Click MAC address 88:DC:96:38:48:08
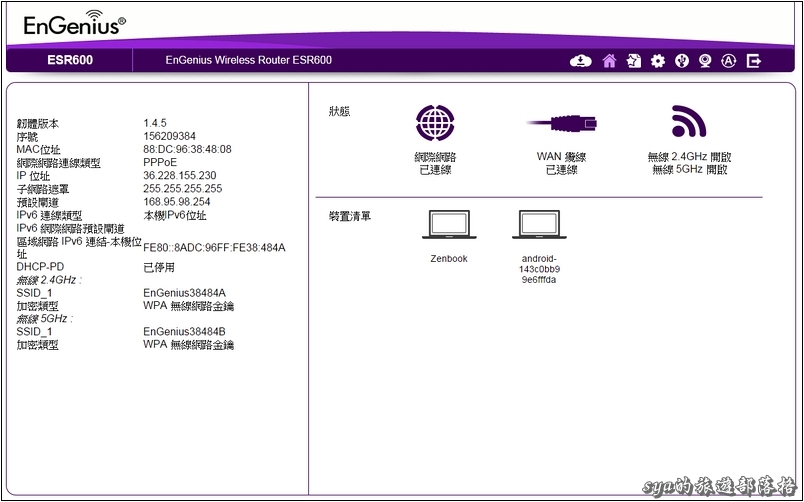Screen dimensions: 804x502 coord(187,149)
